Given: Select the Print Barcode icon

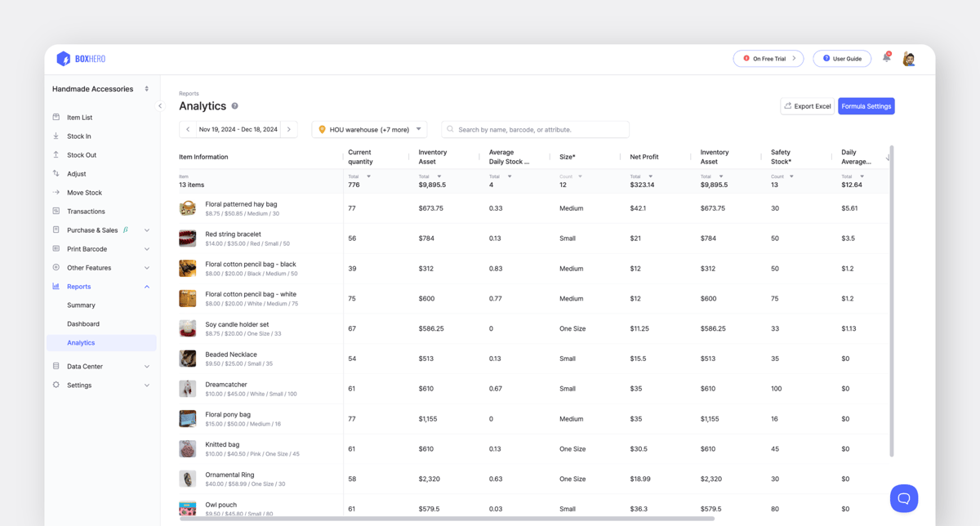Looking at the screenshot, I should [x=57, y=248].
